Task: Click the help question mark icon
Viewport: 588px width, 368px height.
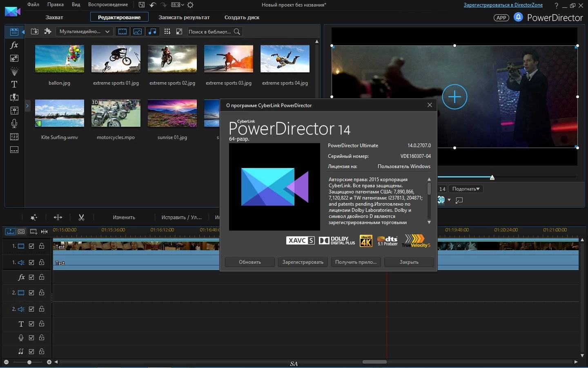Action: click(x=556, y=5)
